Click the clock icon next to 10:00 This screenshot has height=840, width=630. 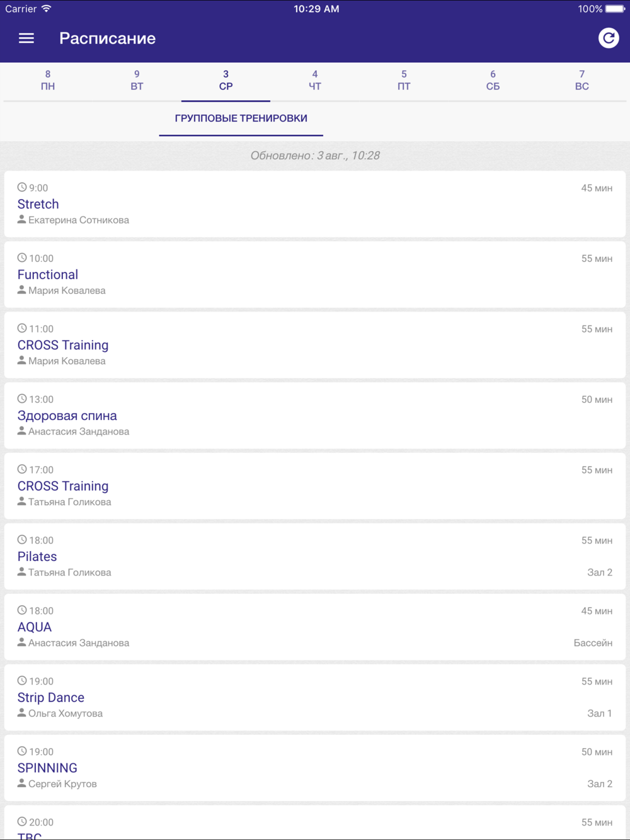[22, 258]
